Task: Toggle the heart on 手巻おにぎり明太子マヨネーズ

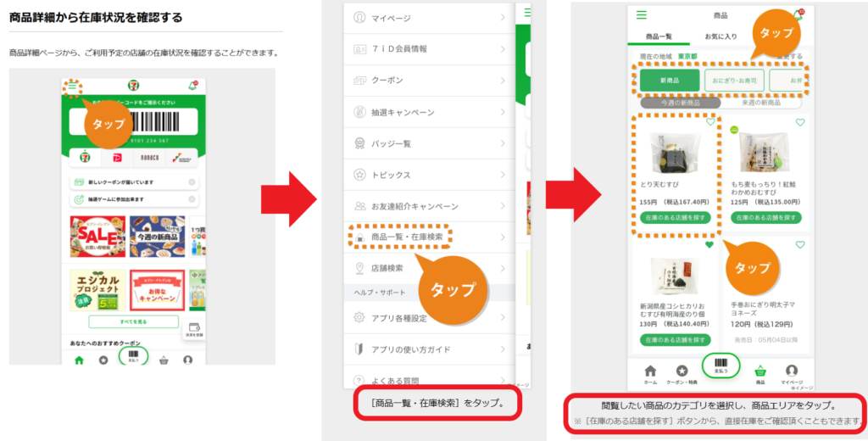Action: click(799, 245)
